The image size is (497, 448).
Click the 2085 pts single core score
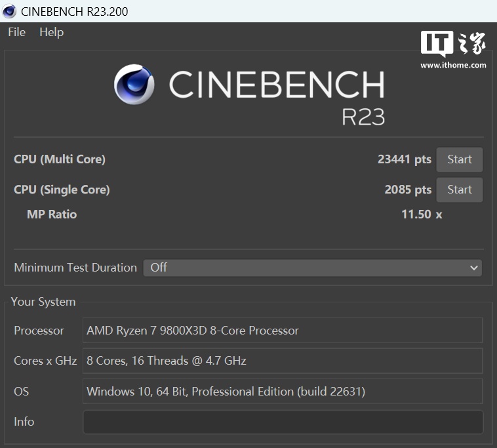click(x=407, y=190)
